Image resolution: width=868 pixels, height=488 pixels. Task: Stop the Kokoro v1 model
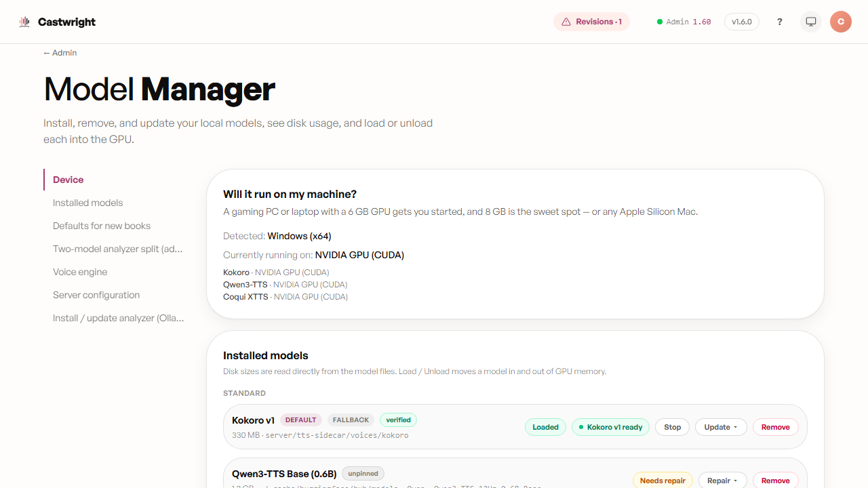673,427
